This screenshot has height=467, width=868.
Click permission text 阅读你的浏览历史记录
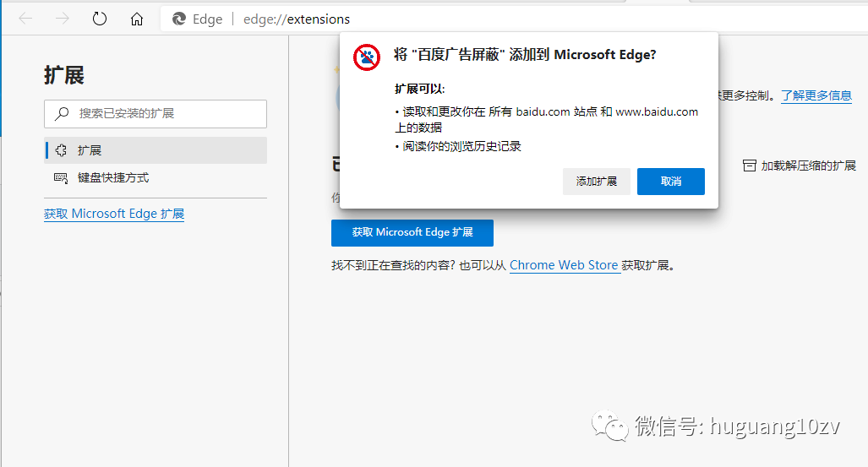[462, 147]
